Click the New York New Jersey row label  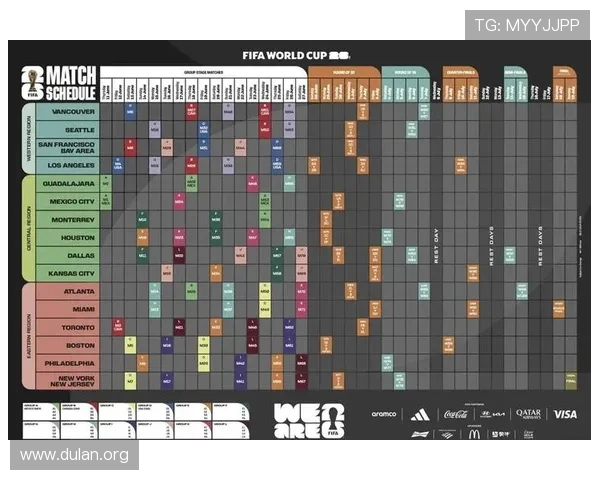coord(72,380)
